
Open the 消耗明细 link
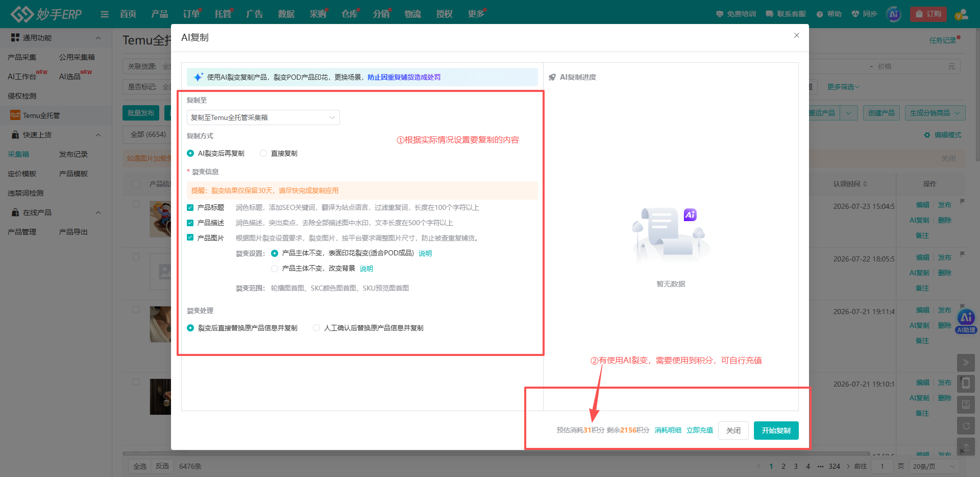(x=668, y=430)
